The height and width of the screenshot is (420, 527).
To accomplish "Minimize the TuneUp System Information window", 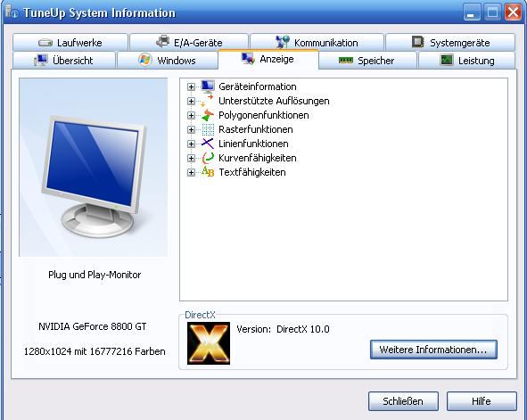I will coord(472,12).
